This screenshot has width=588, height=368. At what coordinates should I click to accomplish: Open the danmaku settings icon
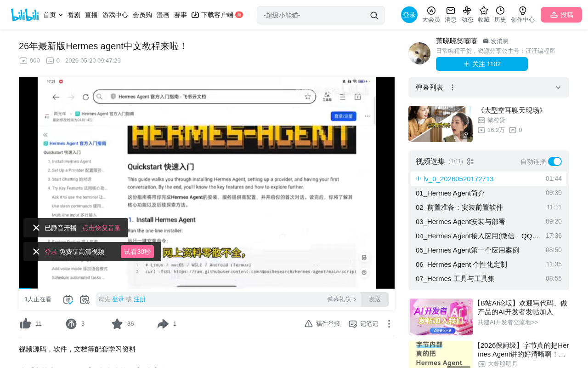[x=85, y=299]
